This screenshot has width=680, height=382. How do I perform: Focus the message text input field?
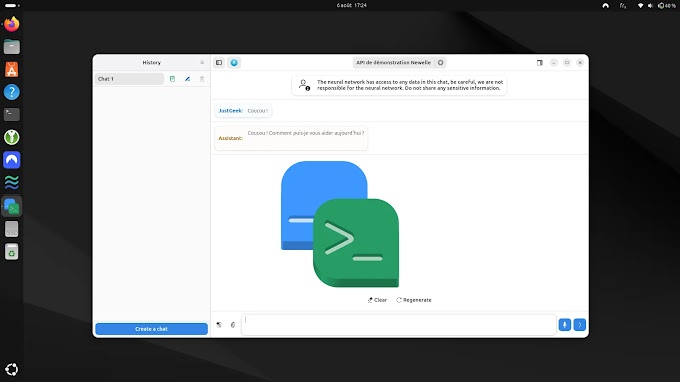[399, 325]
